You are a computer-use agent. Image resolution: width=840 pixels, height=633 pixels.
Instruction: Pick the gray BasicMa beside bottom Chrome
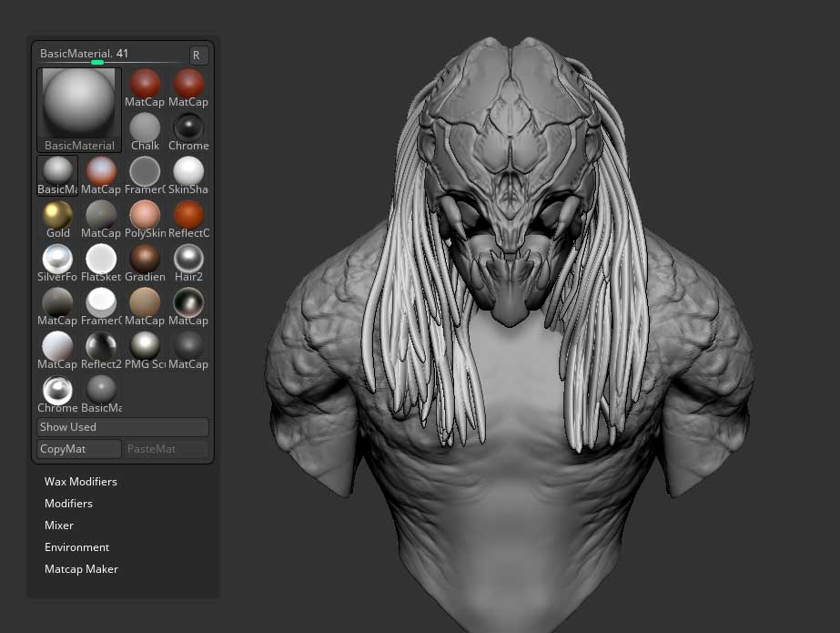coord(101,394)
